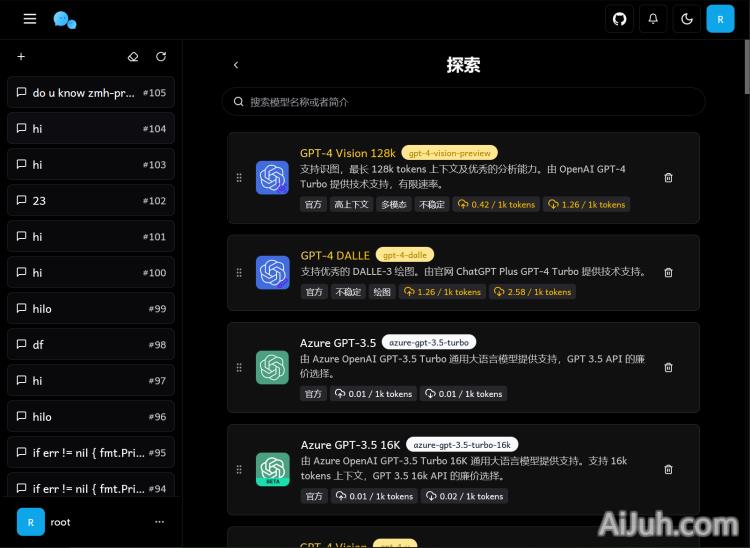Refresh the conversation list
Screen dimensions: 750x548
point(161,57)
